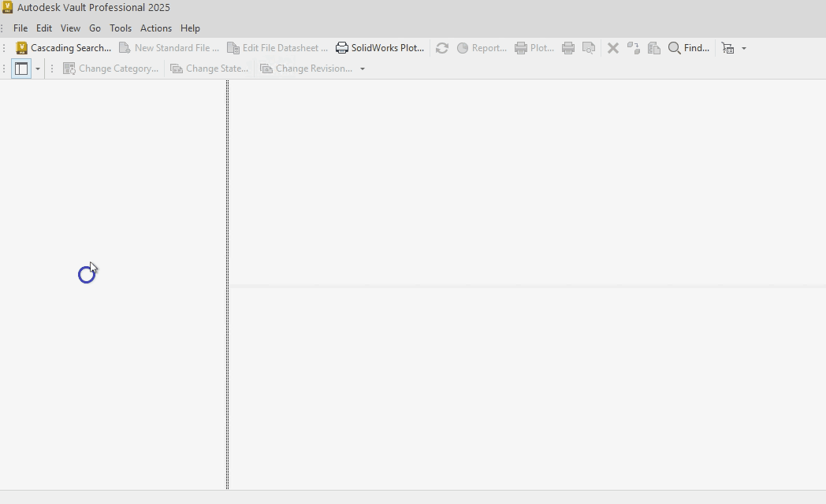Screen dimensions: 826x504
Task: Select the SolidWorks Plot tool
Action: [381, 47]
